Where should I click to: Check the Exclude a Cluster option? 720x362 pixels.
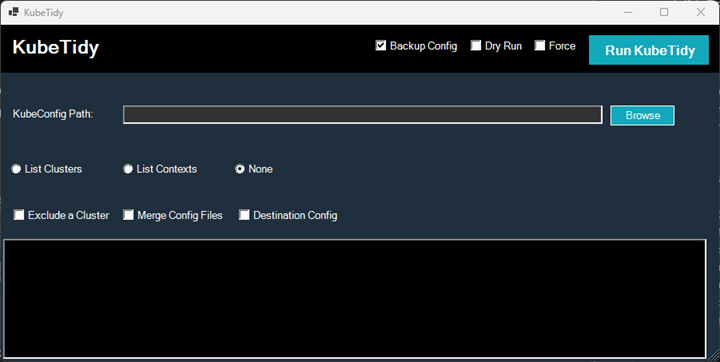[x=19, y=215]
